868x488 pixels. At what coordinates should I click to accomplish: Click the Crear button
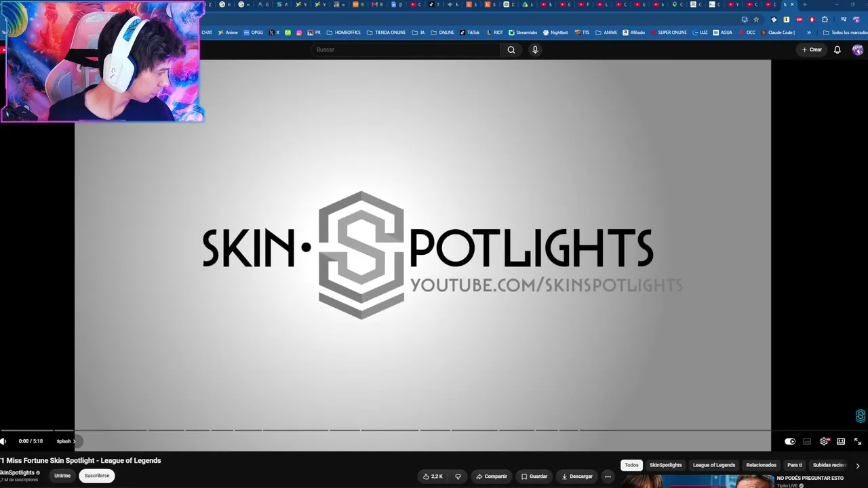[x=812, y=49]
